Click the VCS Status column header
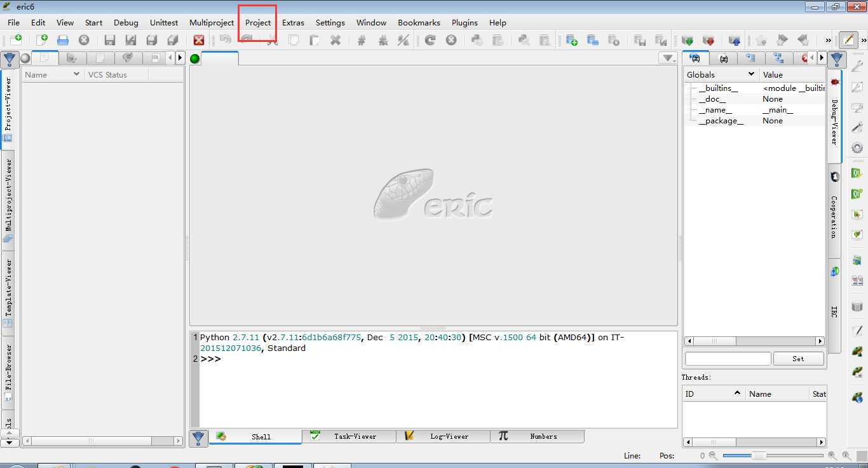 (x=116, y=74)
